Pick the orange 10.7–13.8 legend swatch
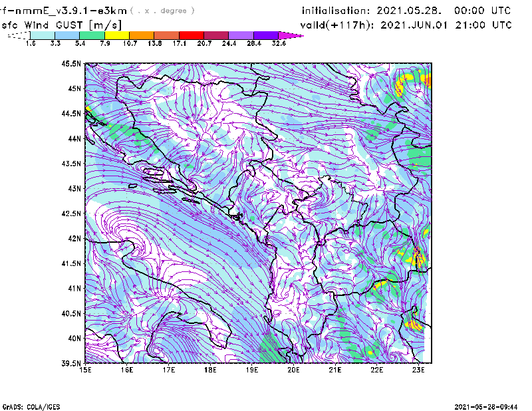 [142, 35]
